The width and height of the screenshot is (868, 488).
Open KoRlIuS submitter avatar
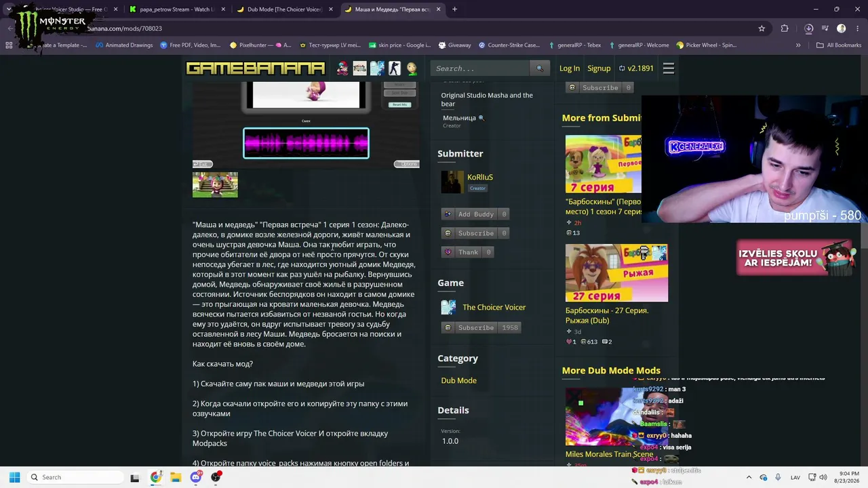coord(452,182)
